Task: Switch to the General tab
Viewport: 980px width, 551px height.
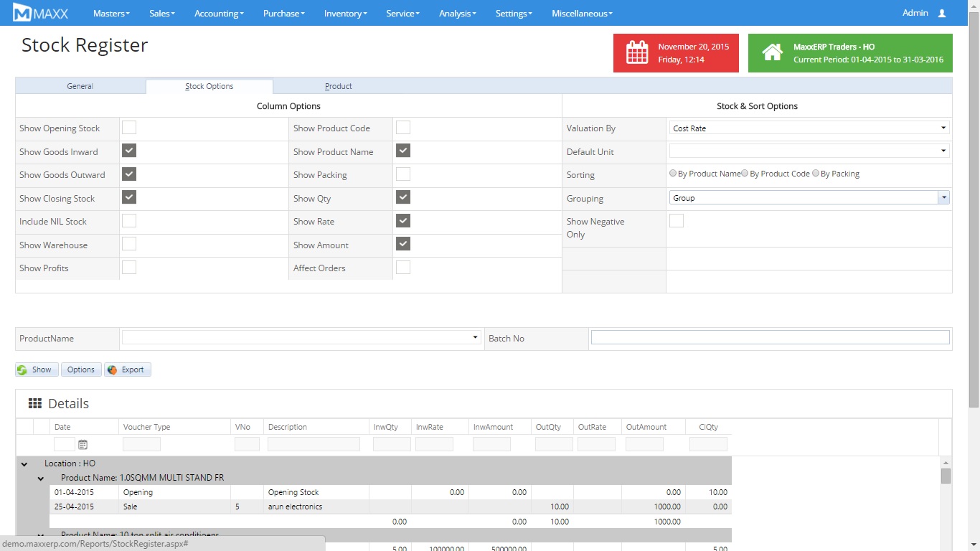Action: (x=80, y=86)
